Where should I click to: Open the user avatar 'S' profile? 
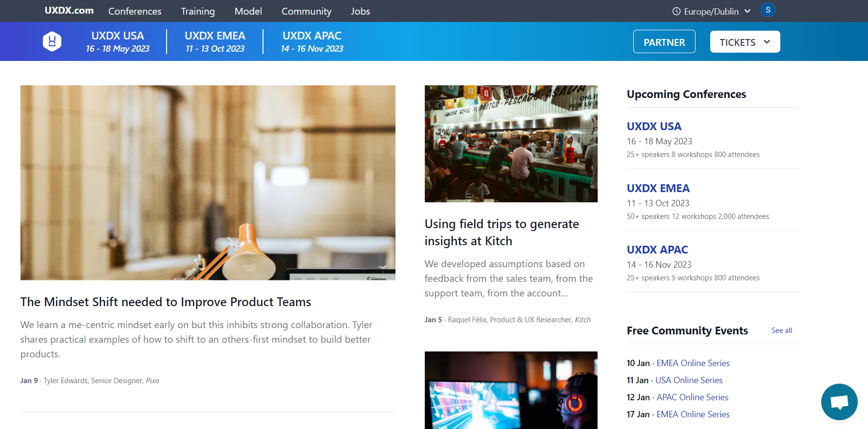click(768, 10)
